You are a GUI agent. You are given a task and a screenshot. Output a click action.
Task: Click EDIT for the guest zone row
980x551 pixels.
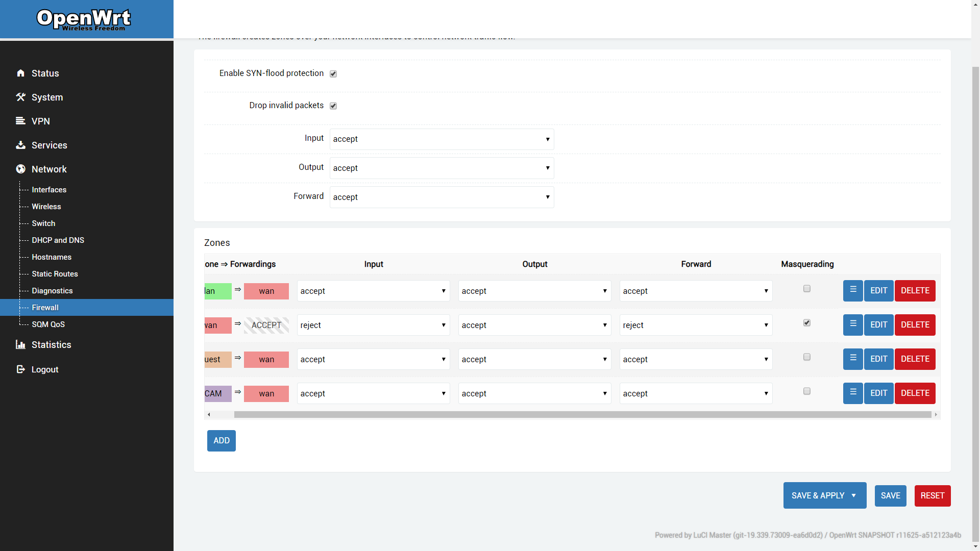point(878,359)
